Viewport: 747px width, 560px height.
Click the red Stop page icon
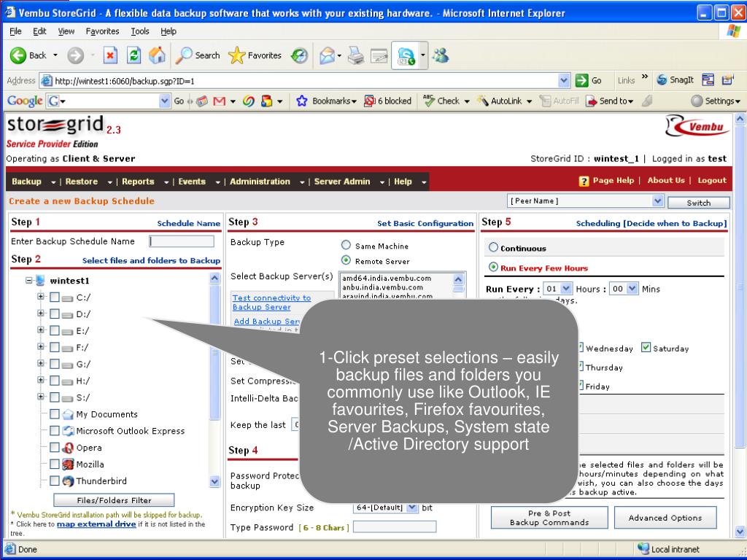click(x=110, y=55)
